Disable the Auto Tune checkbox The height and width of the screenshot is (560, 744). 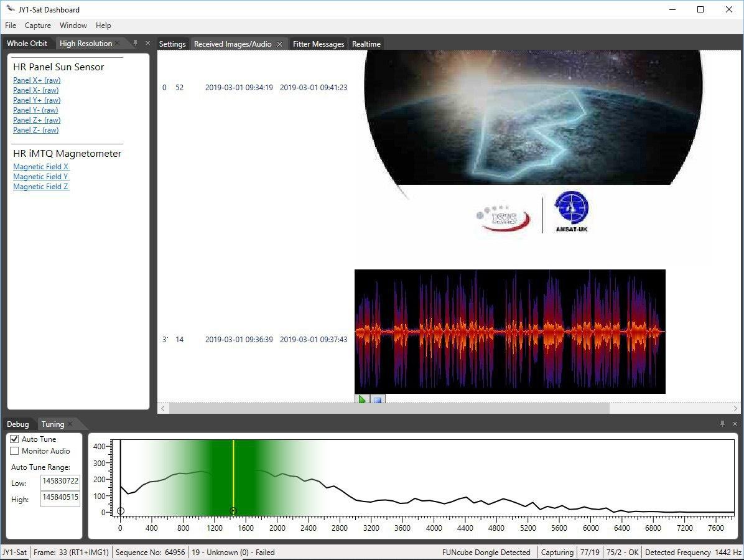15,439
